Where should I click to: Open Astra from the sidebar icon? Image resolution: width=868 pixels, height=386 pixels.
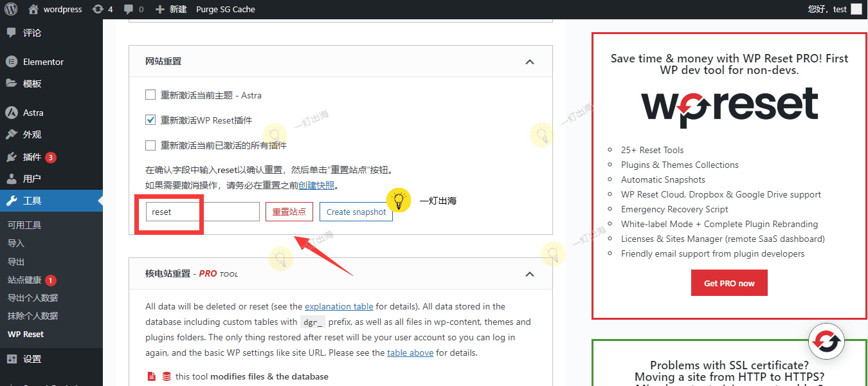tap(11, 113)
